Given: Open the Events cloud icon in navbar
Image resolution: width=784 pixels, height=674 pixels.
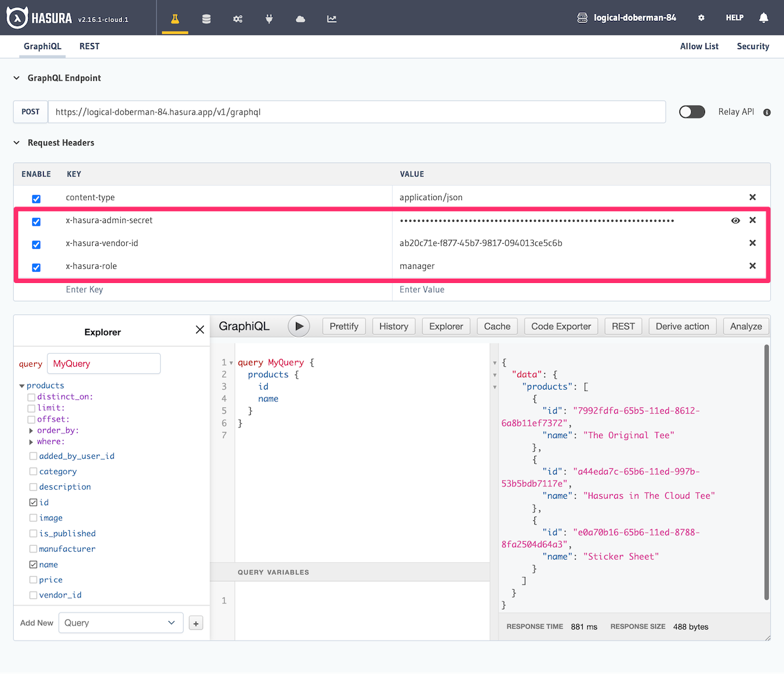Looking at the screenshot, I should pyautogui.click(x=301, y=18).
